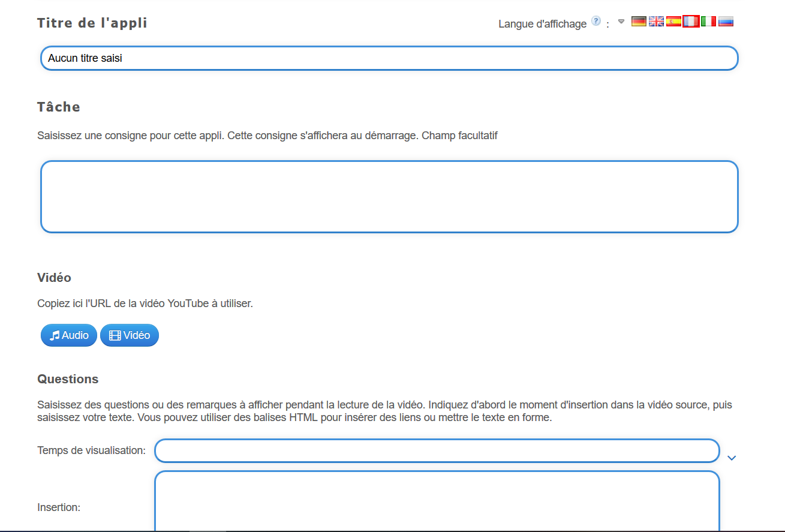Select the German flag display language
This screenshot has height=532, width=785.
639,22
